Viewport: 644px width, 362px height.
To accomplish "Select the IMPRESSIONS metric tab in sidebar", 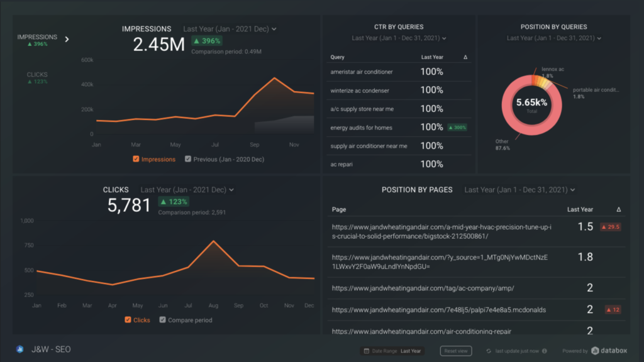I will [x=38, y=37].
